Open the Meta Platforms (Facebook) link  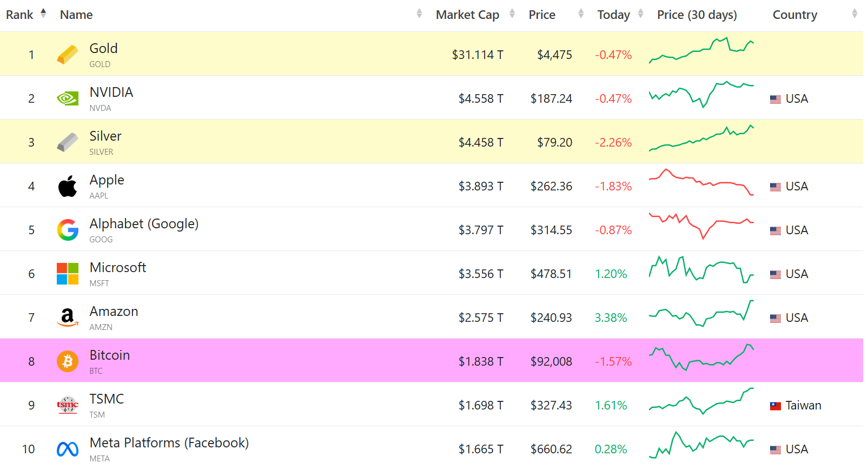point(169,443)
